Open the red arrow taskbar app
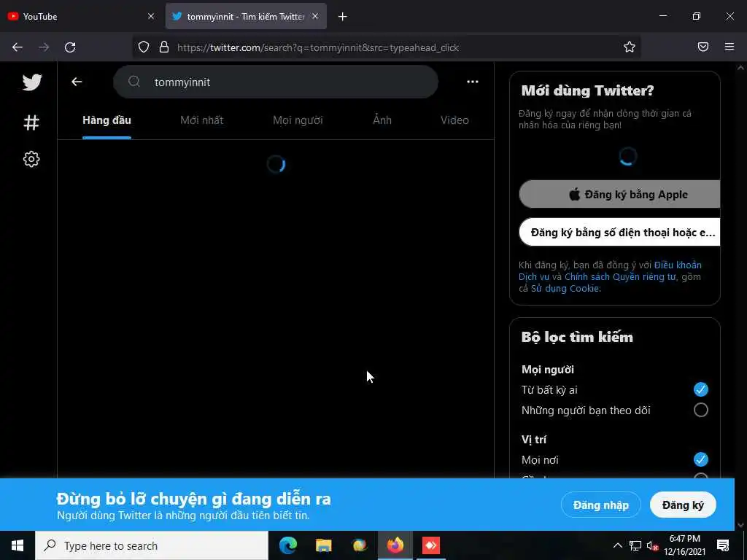This screenshot has width=747, height=560. 431,545
